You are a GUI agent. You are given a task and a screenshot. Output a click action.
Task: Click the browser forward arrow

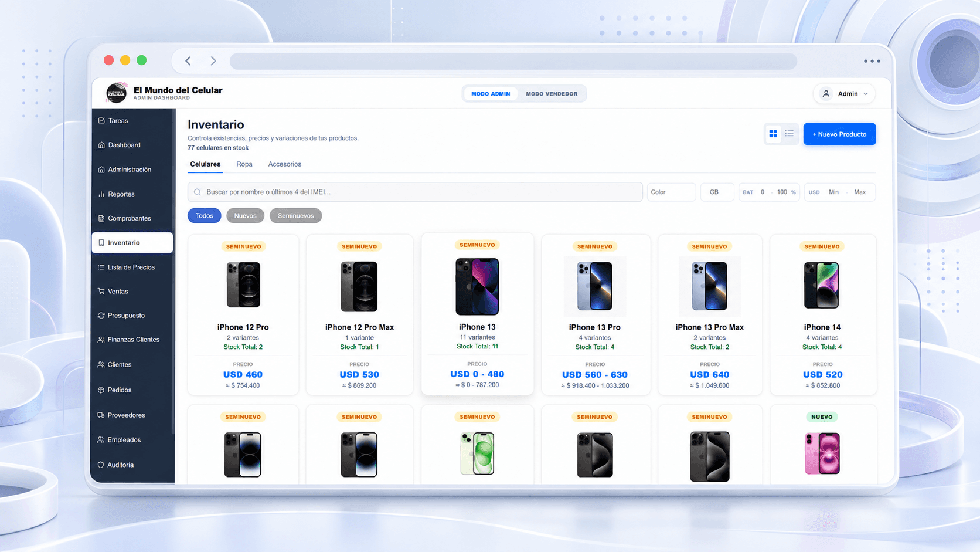(213, 61)
